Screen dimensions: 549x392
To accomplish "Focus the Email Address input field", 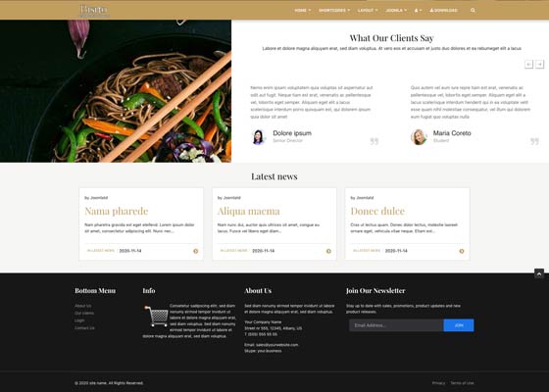I will pyautogui.click(x=396, y=325).
